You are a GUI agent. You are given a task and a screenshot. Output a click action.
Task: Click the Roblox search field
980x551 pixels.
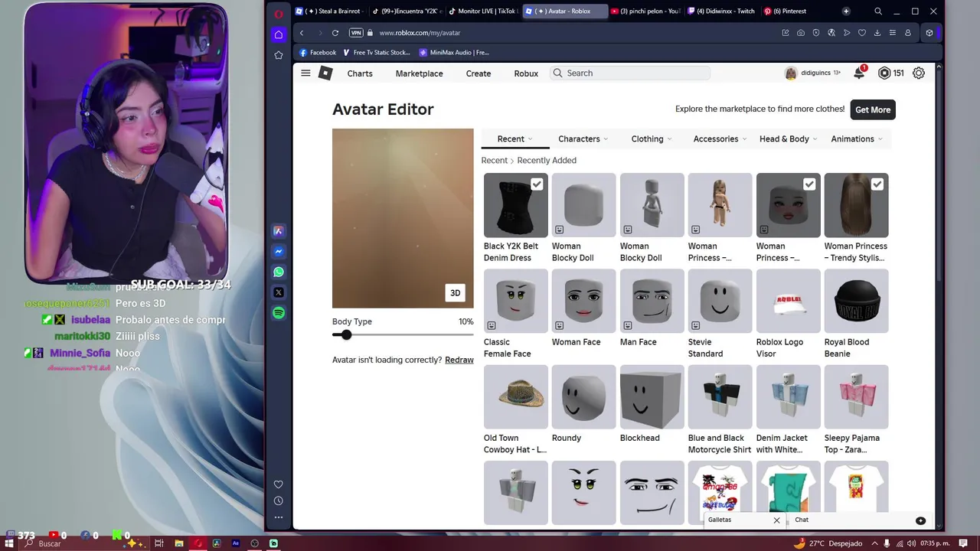tap(629, 73)
